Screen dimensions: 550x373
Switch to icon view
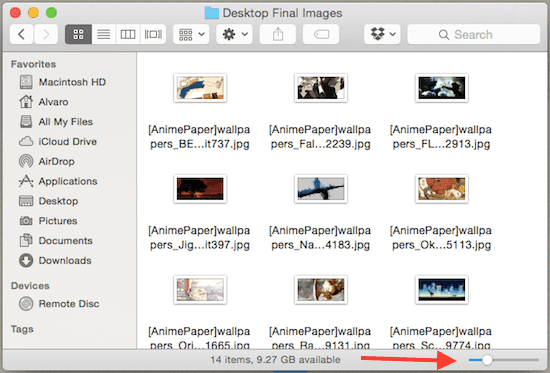[x=79, y=34]
